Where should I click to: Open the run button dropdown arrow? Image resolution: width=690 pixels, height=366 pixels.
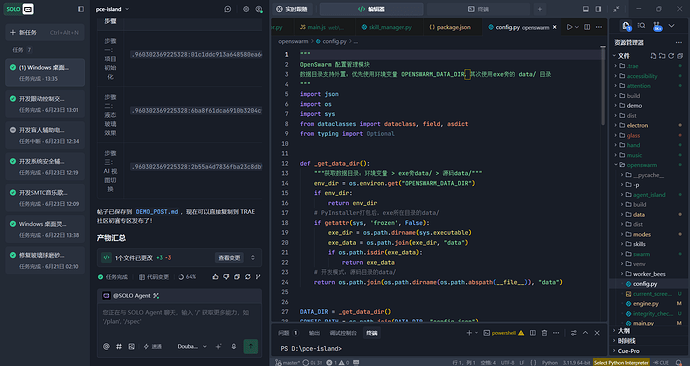(x=577, y=27)
